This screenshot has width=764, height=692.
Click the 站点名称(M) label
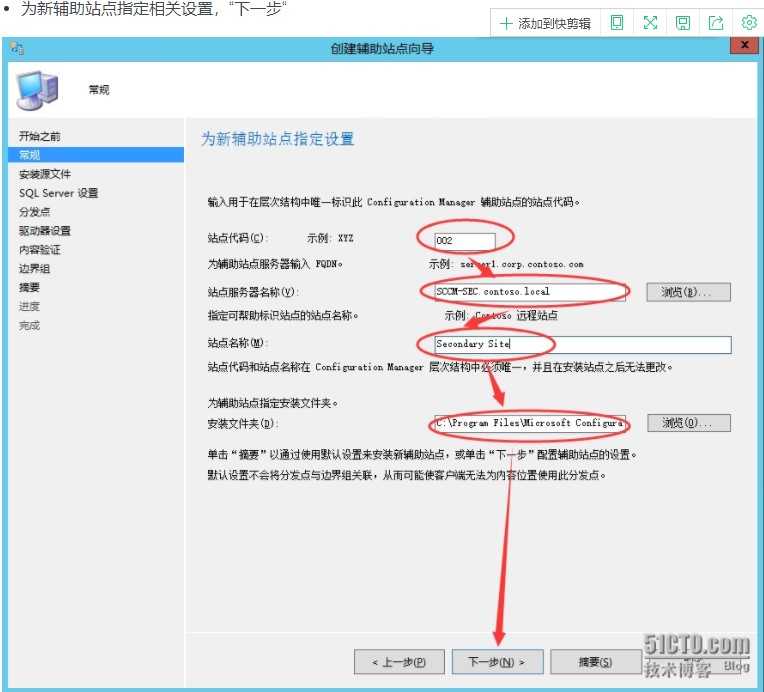(237, 343)
